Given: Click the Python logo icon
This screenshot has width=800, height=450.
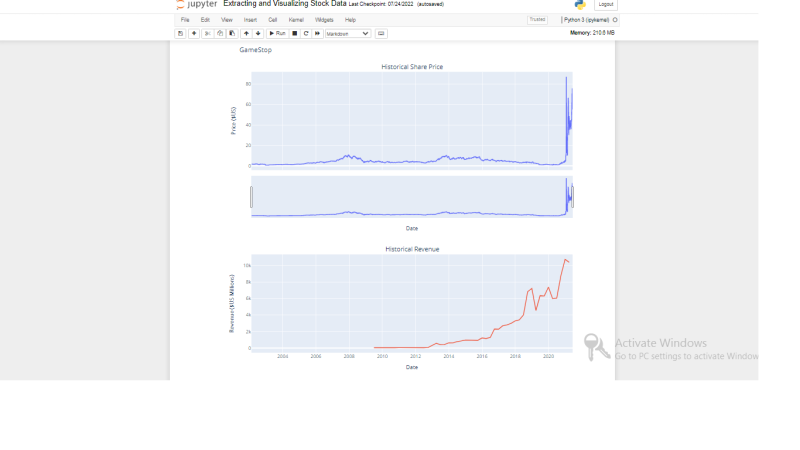Looking at the screenshot, I should tap(580, 5).
